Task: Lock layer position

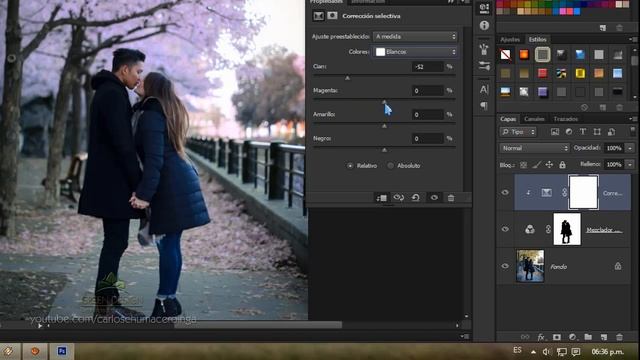Action: tap(549, 165)
